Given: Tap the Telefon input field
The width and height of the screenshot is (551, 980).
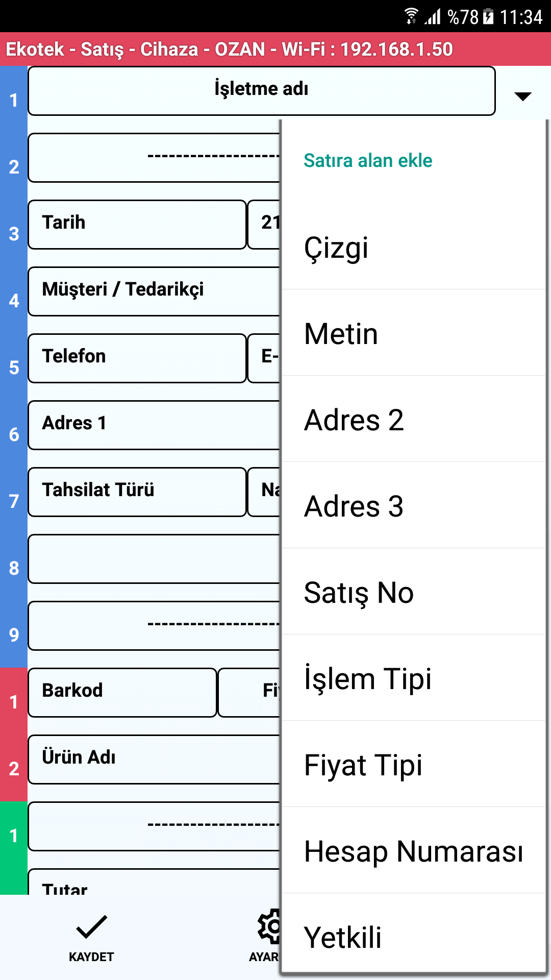Looking at the screenshot, I should pos(136,357).
